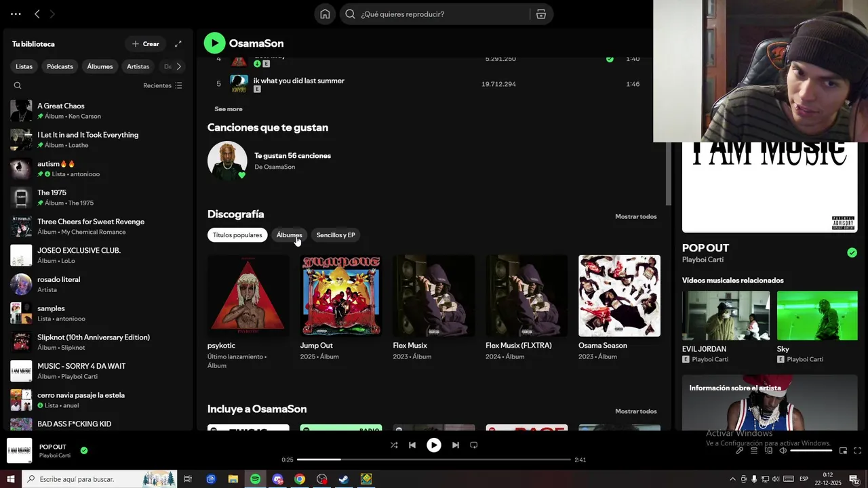
Task: Skip to the previous track
Action: pos(412,445)
